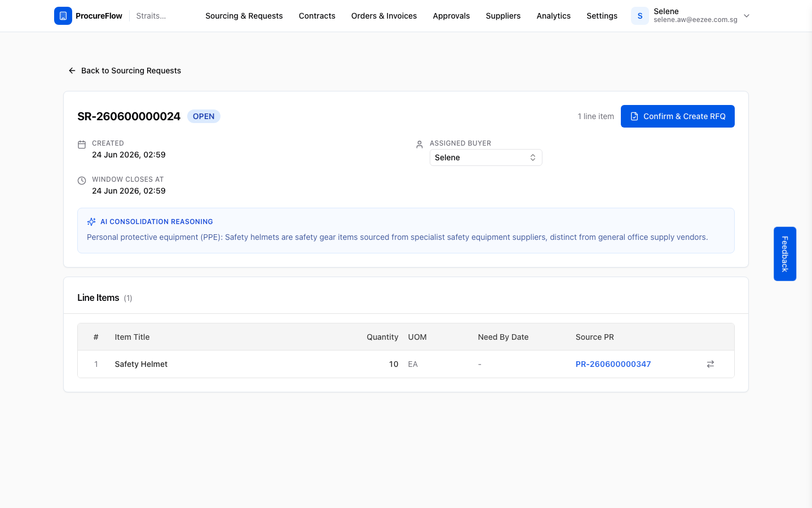Viewport: 812px width, 508px height.
Task: Open the Assigned Buyer dropdown
Action: [x=486, y=157]
